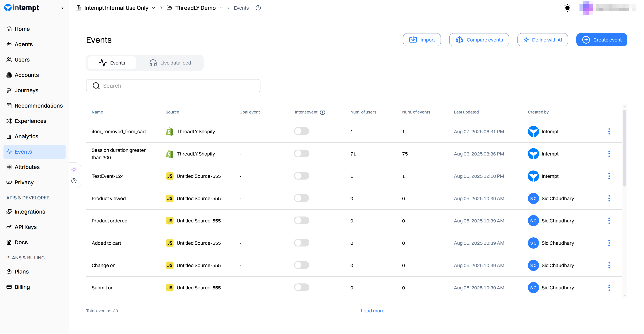This screenshot has width=644, height=334.
Task: Open more options for Session duration row
Action: [609, 154]
